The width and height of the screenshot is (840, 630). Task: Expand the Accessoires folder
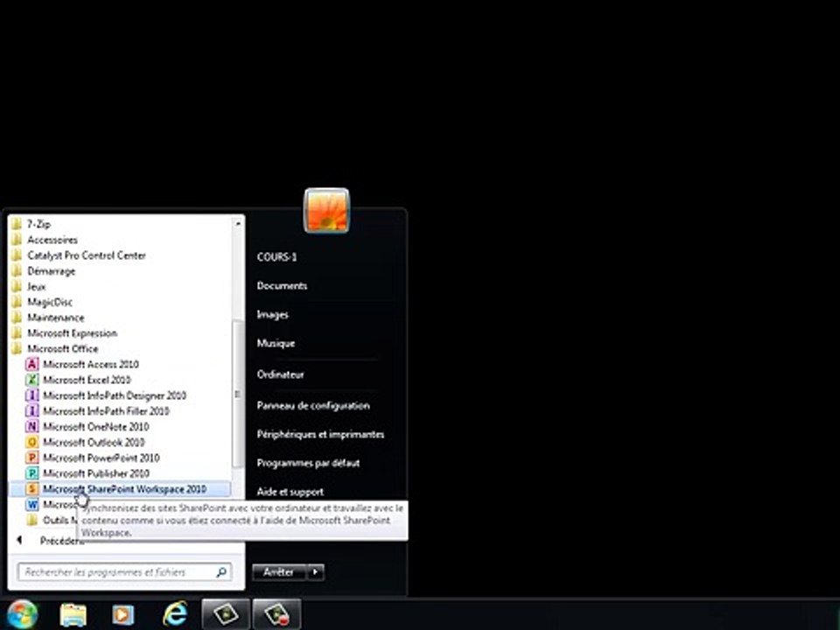coord(45,240)
